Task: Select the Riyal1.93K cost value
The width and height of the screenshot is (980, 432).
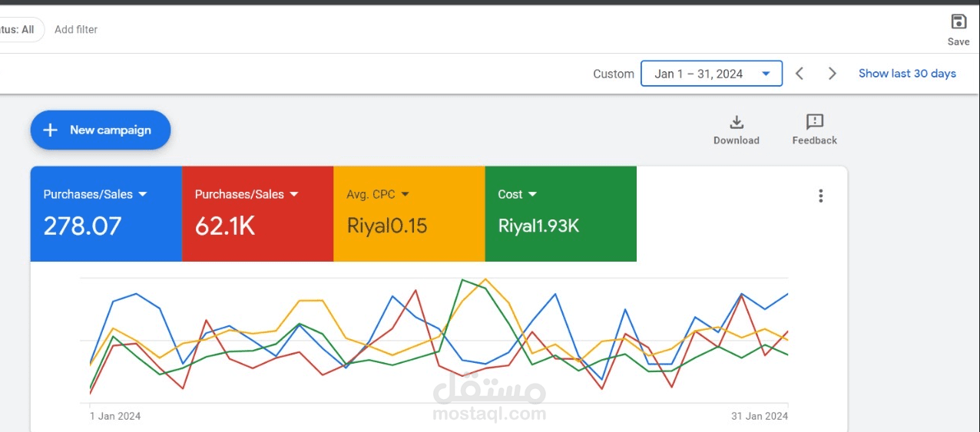Action: [538, 226]
